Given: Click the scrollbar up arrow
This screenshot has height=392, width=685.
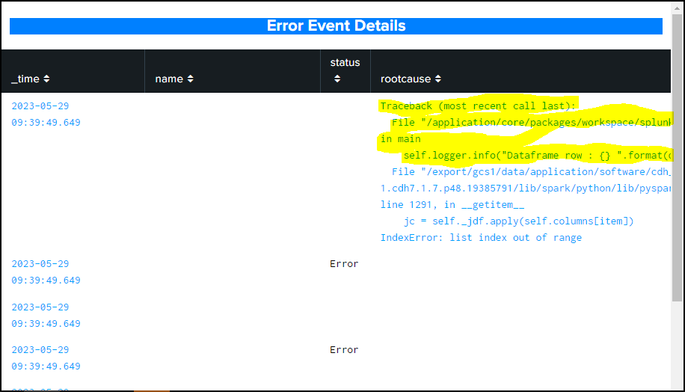Looking at the screenshot, I should [677, 8].
